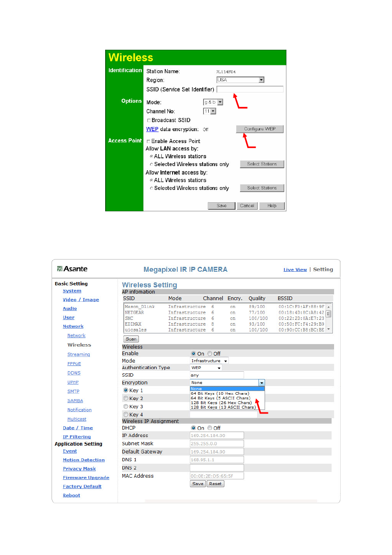Select ALL Wireless stations for Internet access
Image resolution: width=392 pixels, height=555 pixels.
pyautogui.click(x=151, y=180)
